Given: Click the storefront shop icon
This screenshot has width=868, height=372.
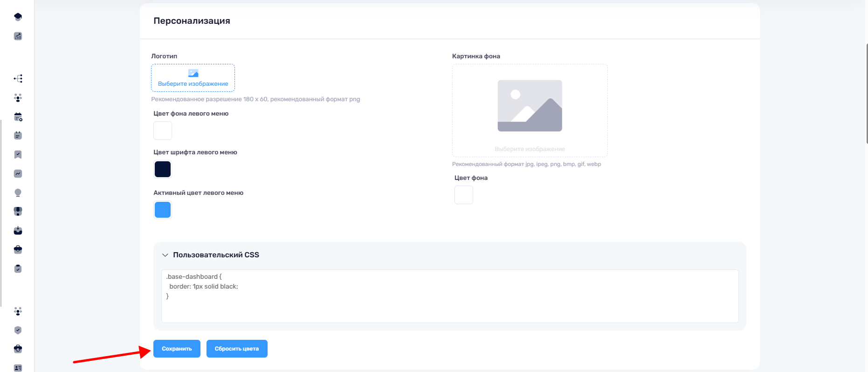Looking at the screenshot, I should (x=18, y=212).
